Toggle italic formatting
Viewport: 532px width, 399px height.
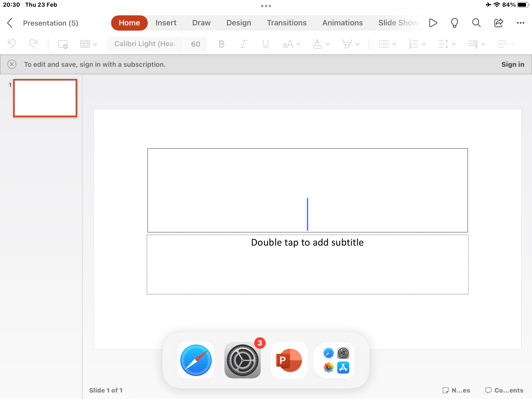(x=243, y=44)
